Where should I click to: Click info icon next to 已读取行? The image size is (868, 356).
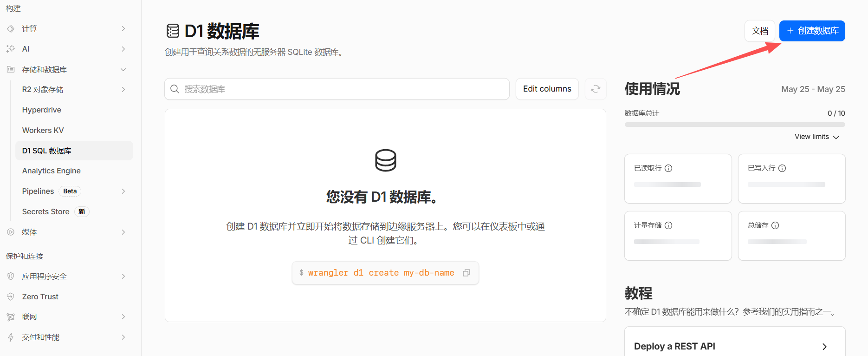click(x=668, y=168)
